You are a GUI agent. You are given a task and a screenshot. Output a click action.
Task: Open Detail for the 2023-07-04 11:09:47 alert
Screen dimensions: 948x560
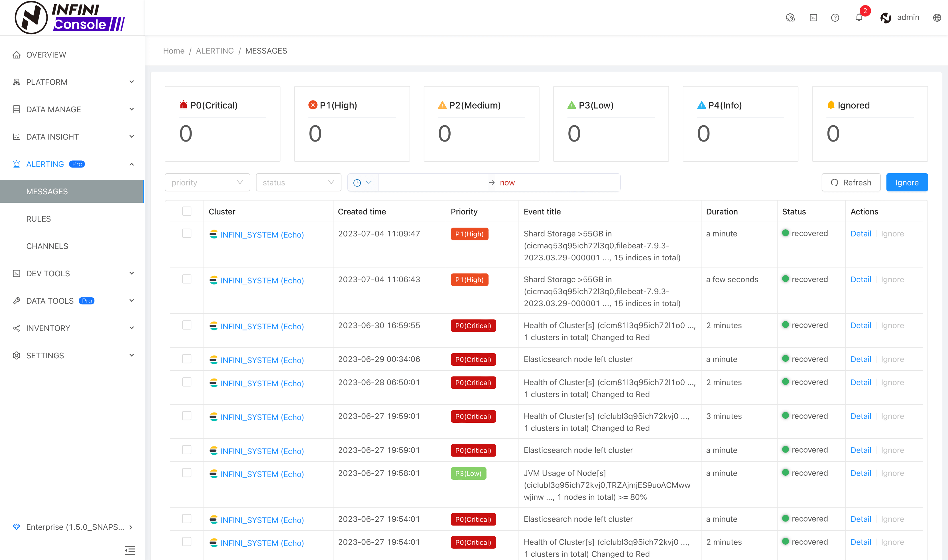(861, 234)
